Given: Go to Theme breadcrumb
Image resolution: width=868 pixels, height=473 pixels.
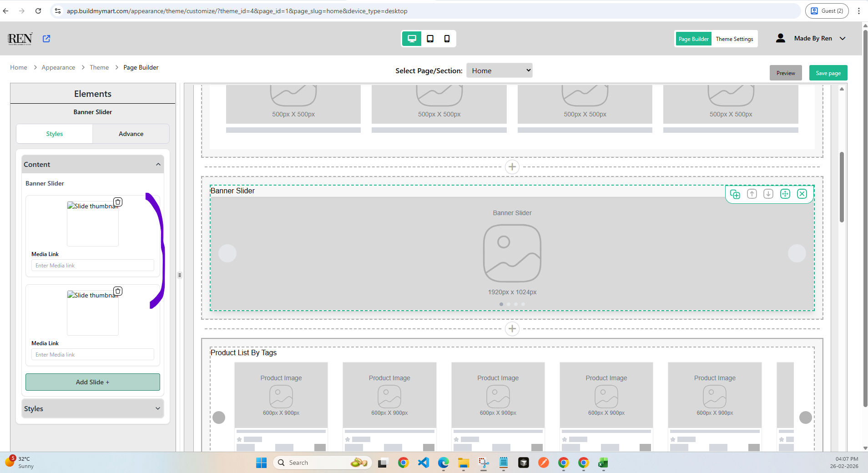Looking at the screenshot, I should coord(99,67).
